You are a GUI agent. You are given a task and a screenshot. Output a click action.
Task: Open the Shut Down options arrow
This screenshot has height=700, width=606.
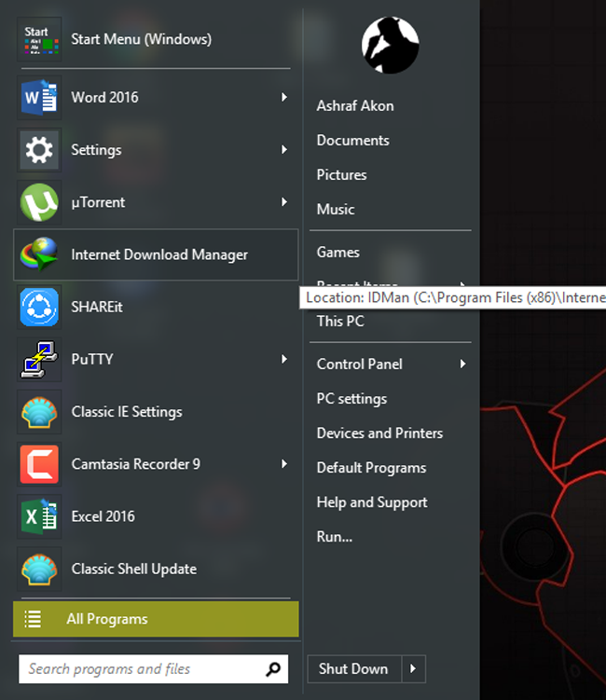[x=414, y=668]
